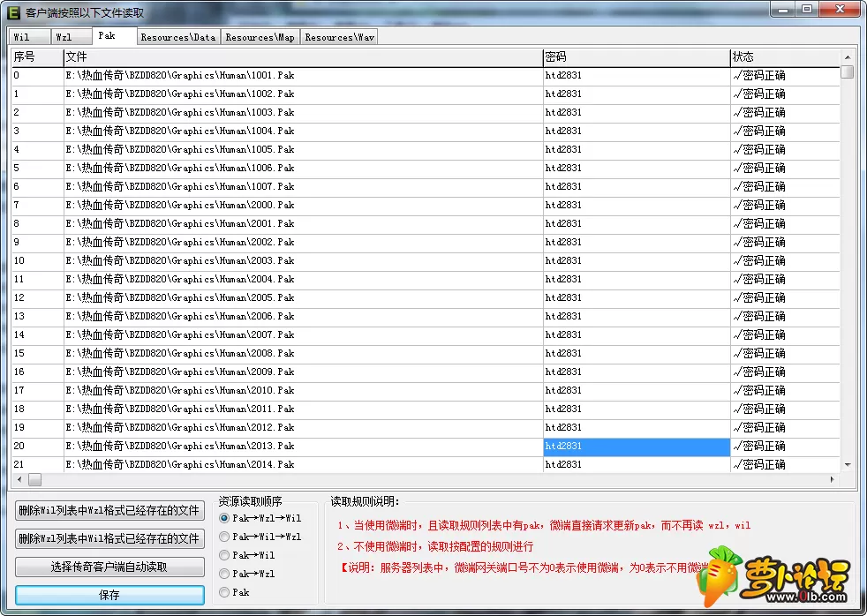Click sequence number 7 cell
This screenshot has width=867, height=616.
tap(38, 205)
